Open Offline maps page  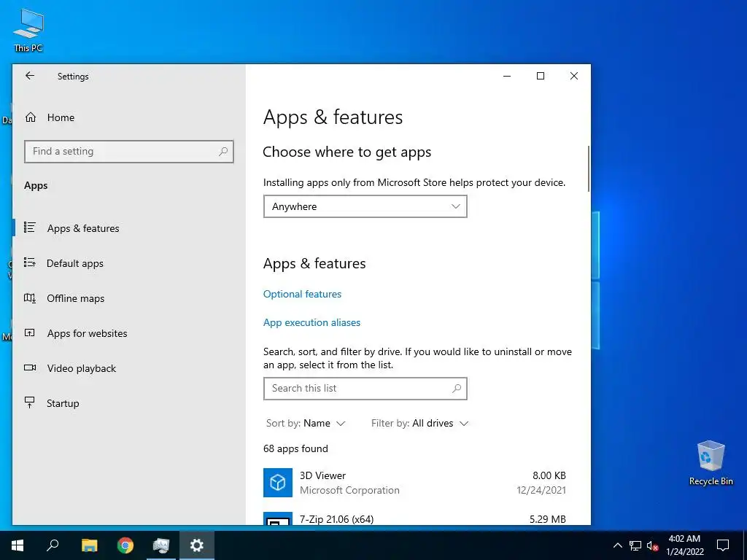point(75,298)
